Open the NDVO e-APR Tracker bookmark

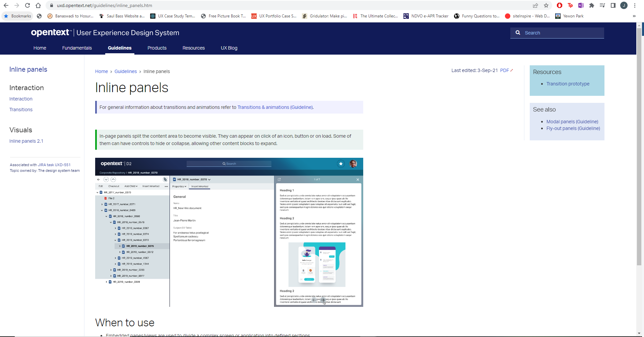pos(426,16)
